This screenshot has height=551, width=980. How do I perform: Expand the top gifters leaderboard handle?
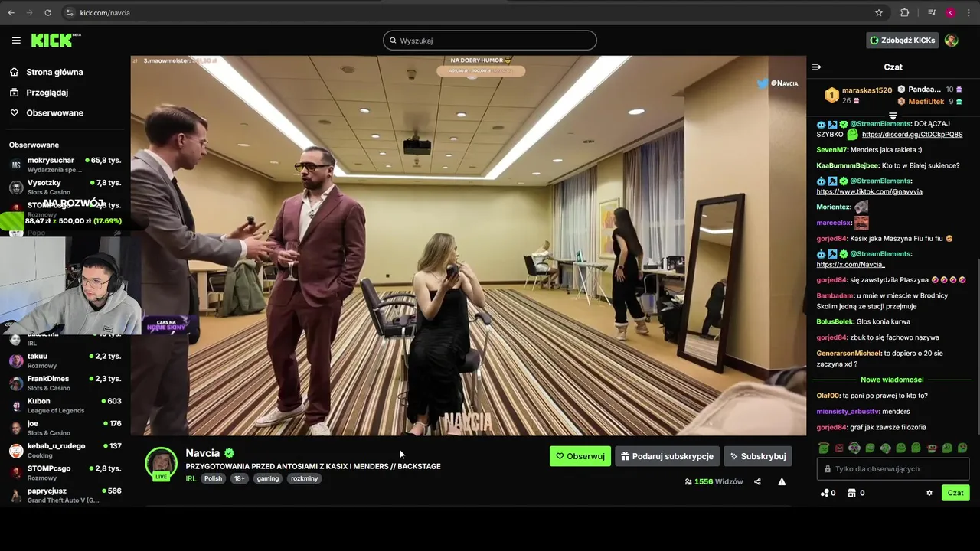tap(893, 116)
